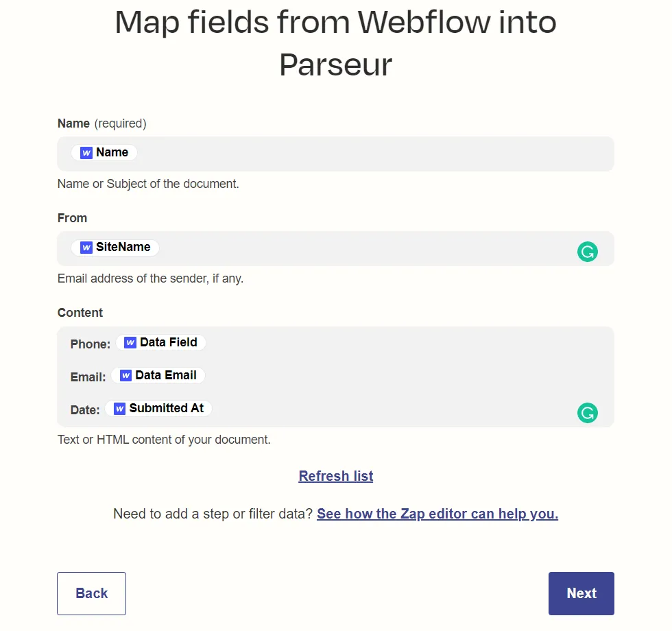Image resolution: width=672 pixels, height=631 pixels.
Task: Open the Zap editor help link
Action: [438, 514]
